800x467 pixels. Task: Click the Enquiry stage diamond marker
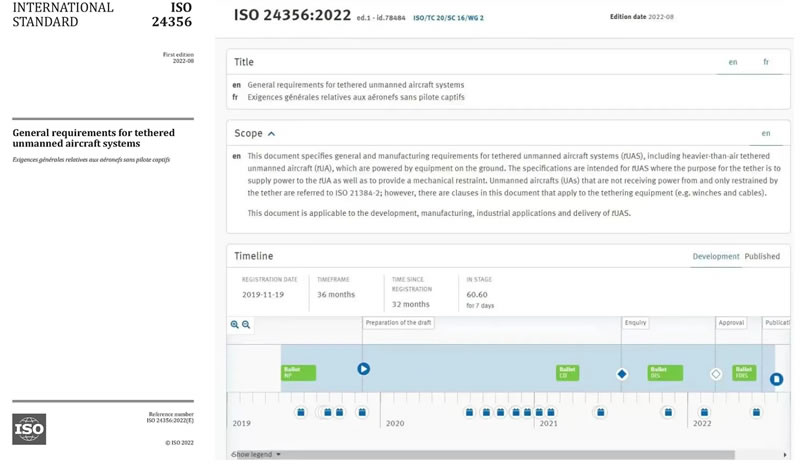(x=621, y=374)
